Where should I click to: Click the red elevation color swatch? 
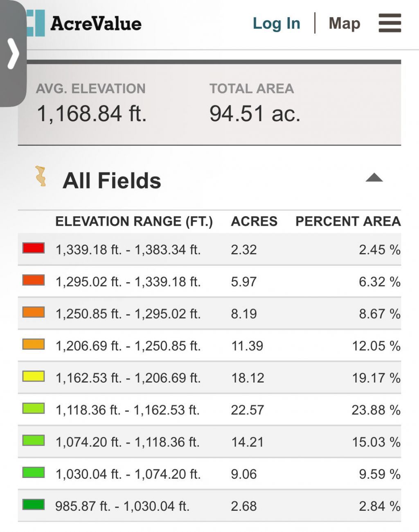click(x=34, y=248)
